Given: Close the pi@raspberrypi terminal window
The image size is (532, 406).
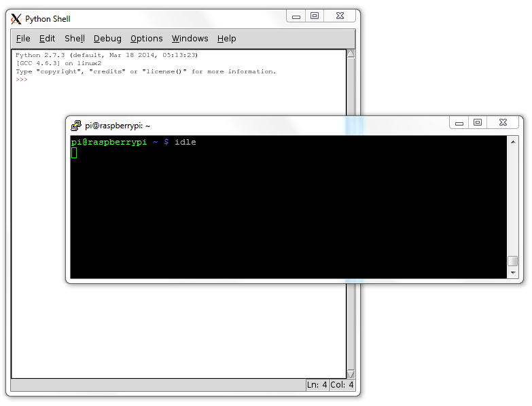Looking at the screenshot, I should 503,123.
